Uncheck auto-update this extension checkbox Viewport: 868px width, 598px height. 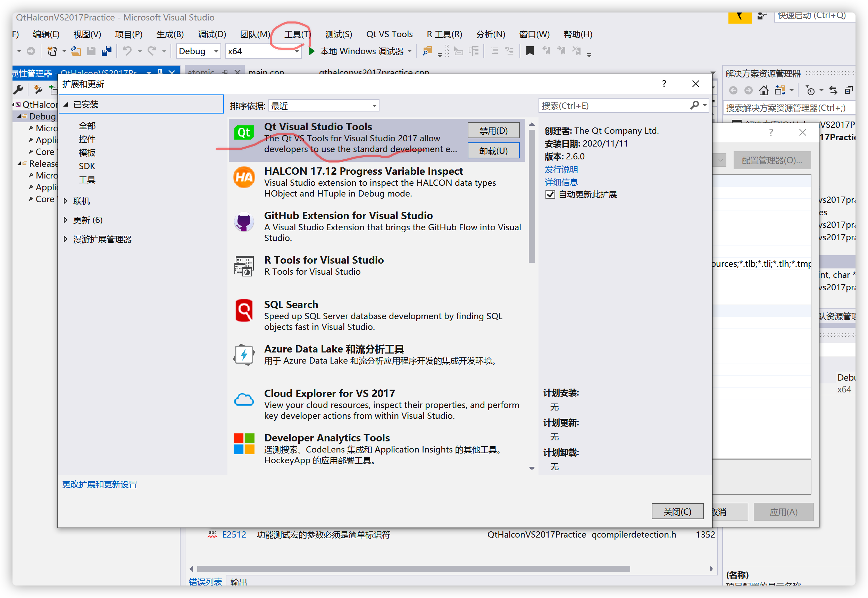(550, 194)
